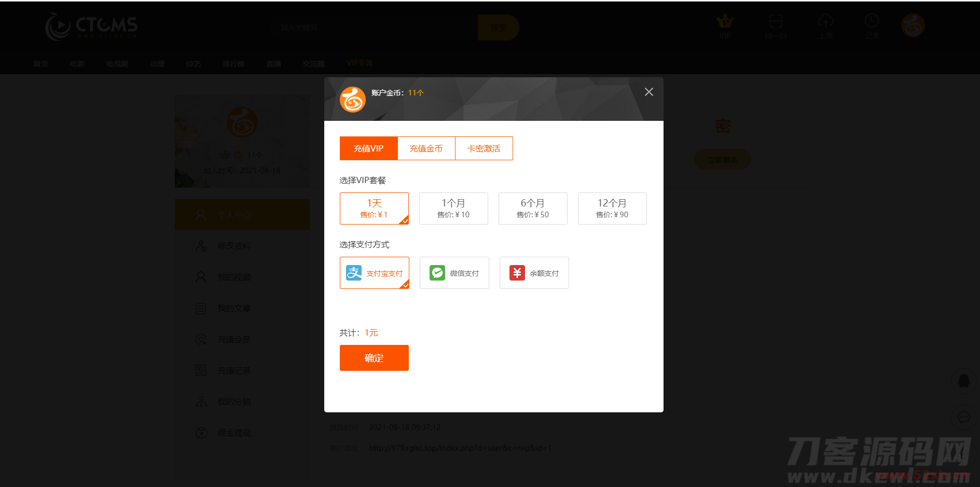This screenshot has height=487, width=980.
Task: Pick the 6个月 ¥50 package
Action: coord(533,208)
